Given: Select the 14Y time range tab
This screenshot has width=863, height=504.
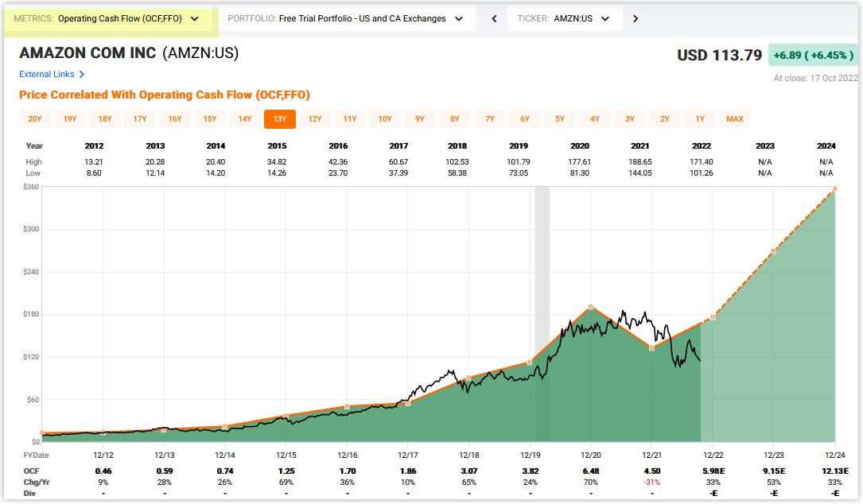Looking at the screenshot, I should (245, 119).
